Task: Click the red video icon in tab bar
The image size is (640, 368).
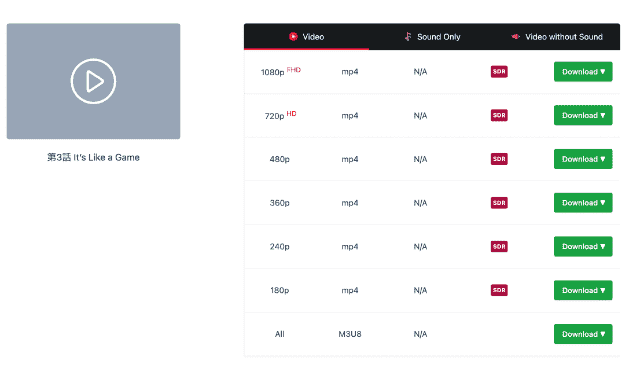Action: tap(293, 37)
